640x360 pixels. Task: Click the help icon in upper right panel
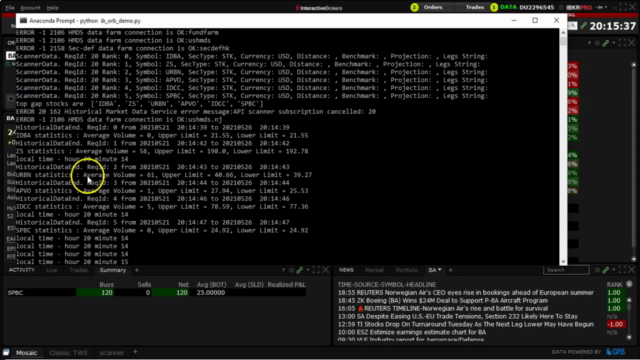[589, 43]
